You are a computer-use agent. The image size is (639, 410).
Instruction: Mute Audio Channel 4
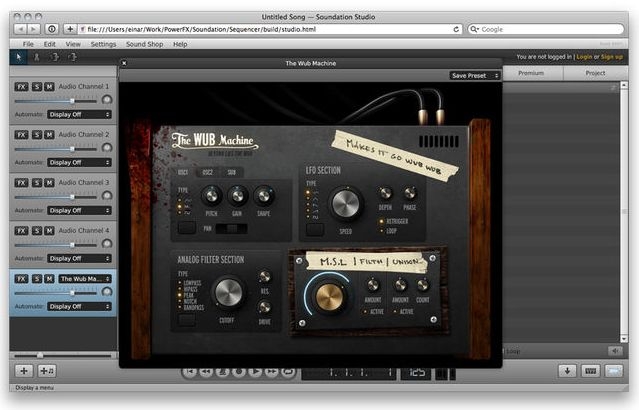coord(49,231)
